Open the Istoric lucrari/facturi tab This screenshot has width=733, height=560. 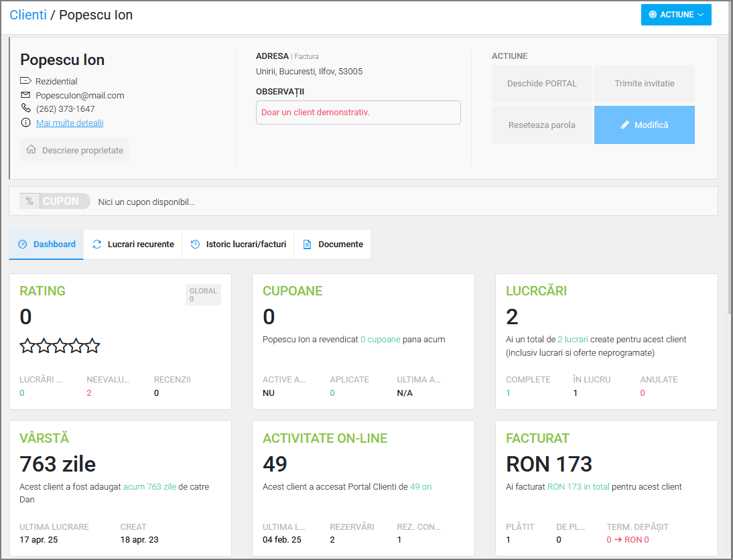pyautogui.click(x=238, y=244)
